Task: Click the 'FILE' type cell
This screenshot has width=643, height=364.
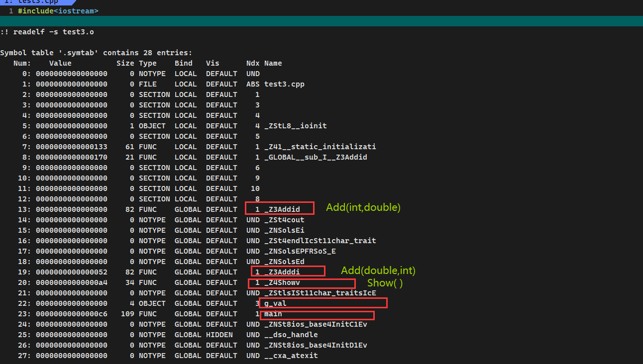Action: (148, 84)
